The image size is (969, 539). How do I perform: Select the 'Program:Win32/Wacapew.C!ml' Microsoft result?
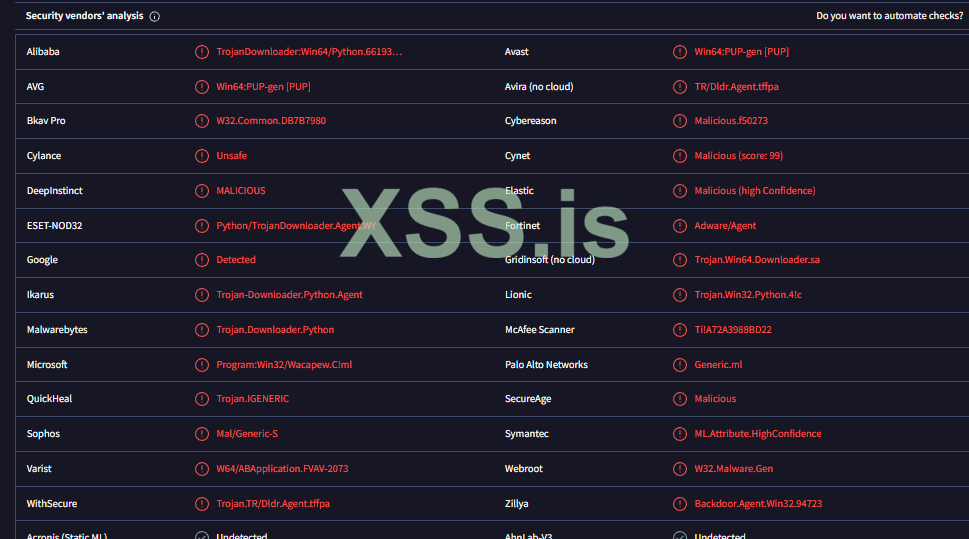pos(284,365)
